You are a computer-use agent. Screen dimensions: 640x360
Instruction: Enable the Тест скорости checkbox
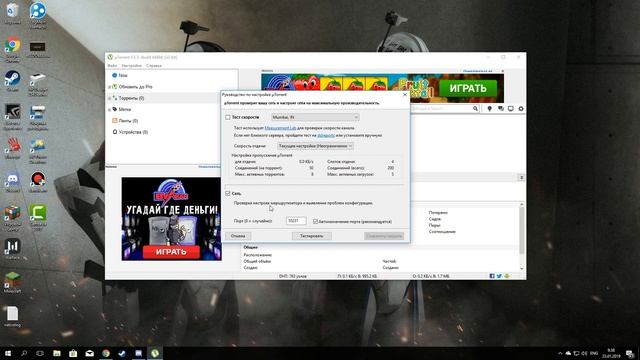pyautogui.click(x=228, y=117)
